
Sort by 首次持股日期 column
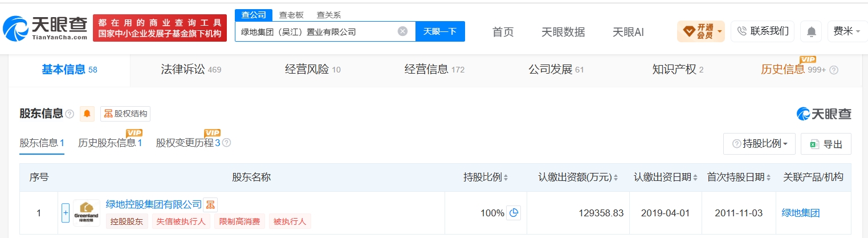(x=739, y=178)
